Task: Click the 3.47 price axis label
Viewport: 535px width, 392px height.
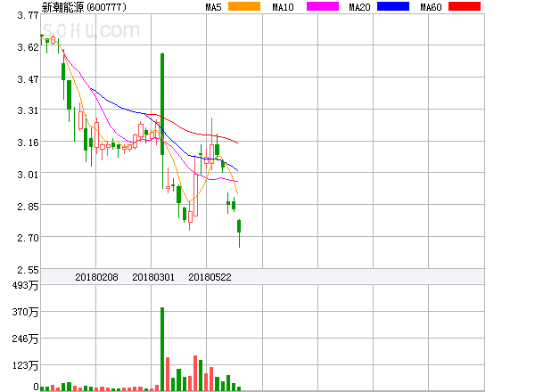Action: tap(28, 79)
